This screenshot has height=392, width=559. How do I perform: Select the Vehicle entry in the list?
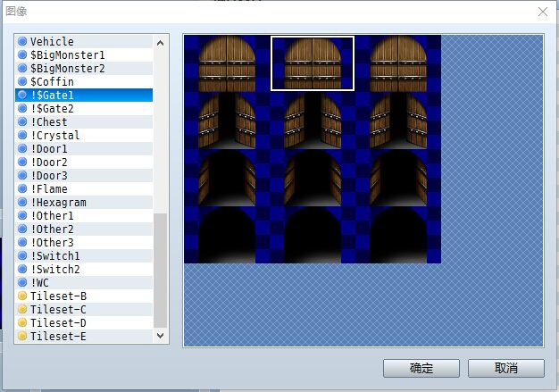click(x=84, y=41)
